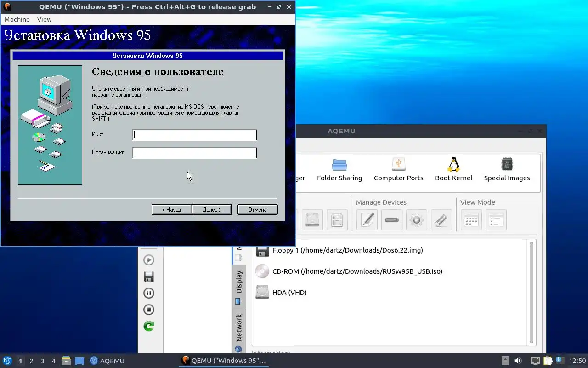The height and width of the screenshot is (368, 588).
Task: Click the removable media eject tray icon
Action: (505, 361)
